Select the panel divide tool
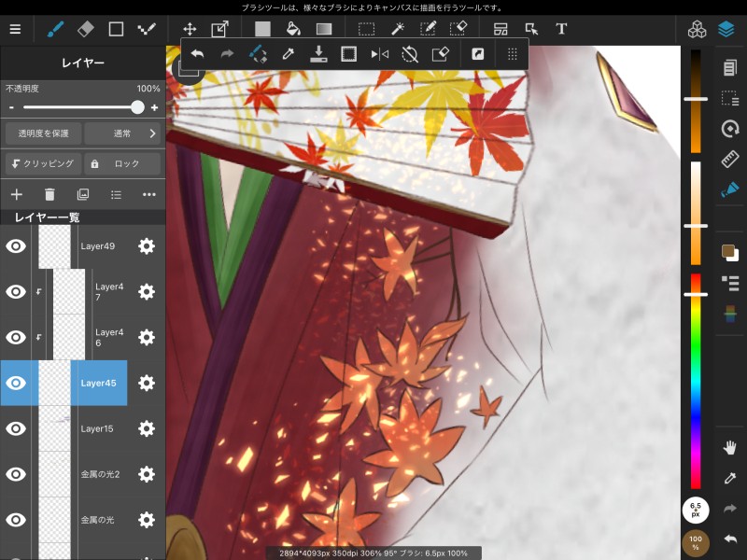 coord(500,29)
